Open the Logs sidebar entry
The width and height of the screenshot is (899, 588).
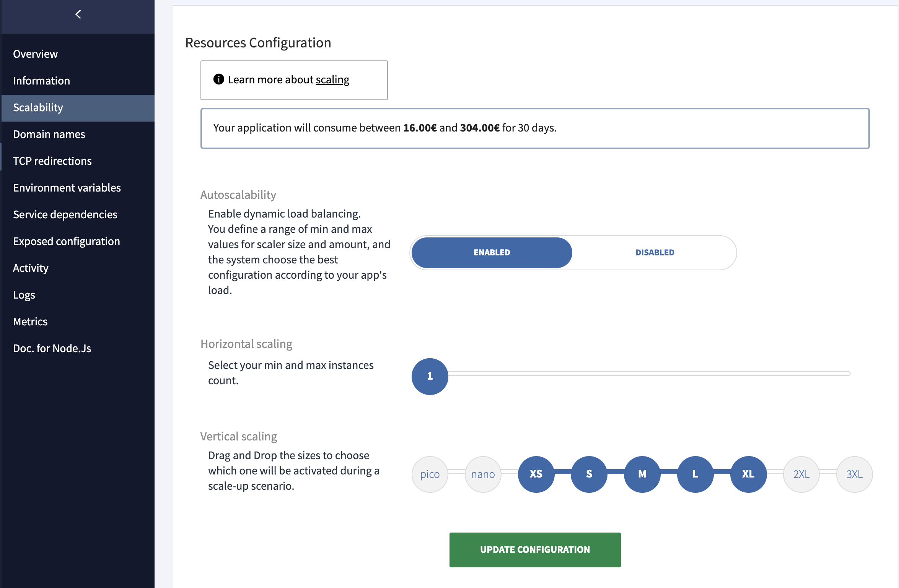(x=24, y=295)
